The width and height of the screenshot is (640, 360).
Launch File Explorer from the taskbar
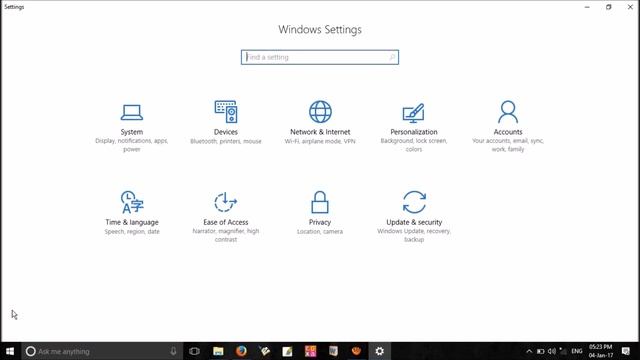(218, 351)
